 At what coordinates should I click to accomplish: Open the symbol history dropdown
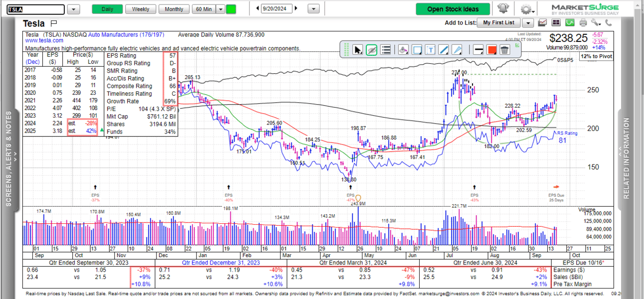[73, 9]
